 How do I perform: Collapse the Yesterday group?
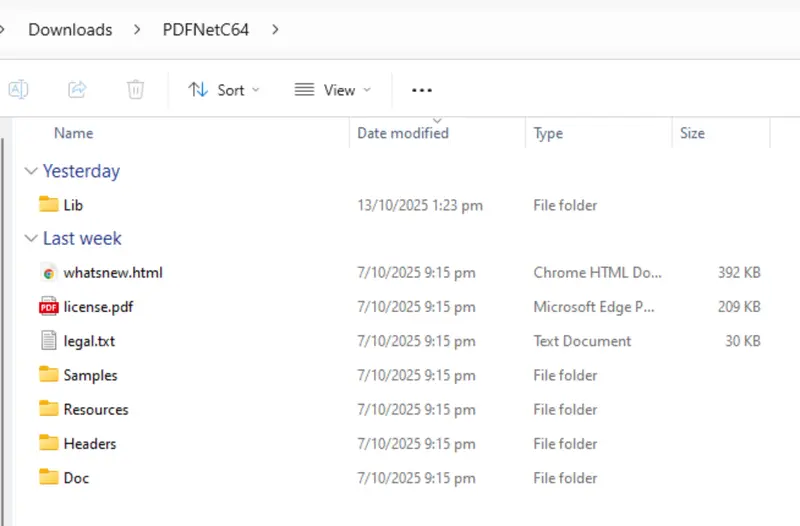click(x=31, y=171)
